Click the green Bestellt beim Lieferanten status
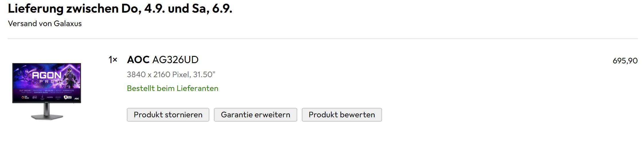 pos(172,88)
